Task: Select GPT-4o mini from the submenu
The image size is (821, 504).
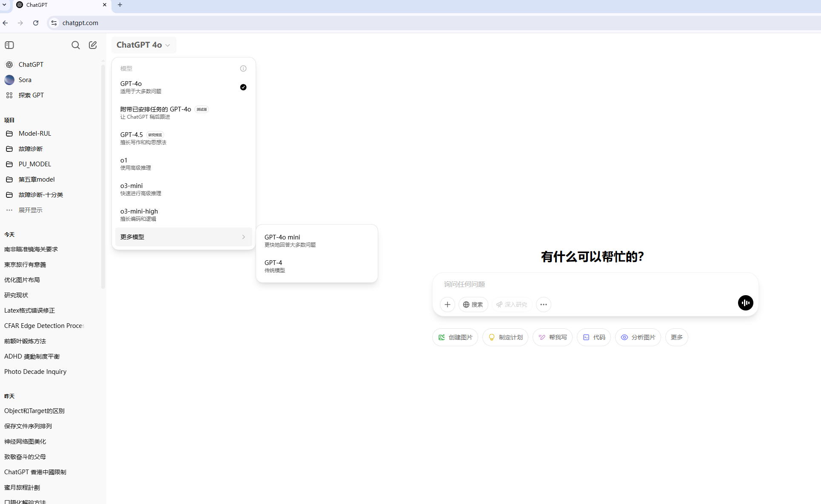Action: point(317,241)
